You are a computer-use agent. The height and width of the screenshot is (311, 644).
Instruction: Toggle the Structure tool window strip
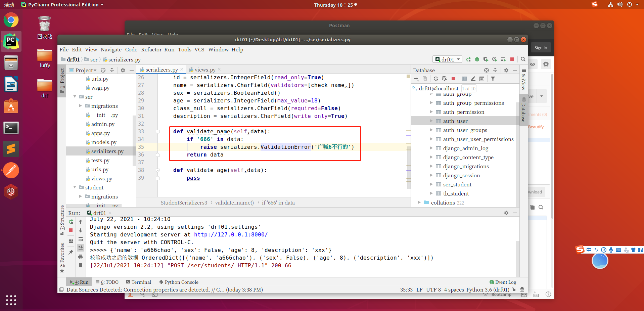point(62,220)
